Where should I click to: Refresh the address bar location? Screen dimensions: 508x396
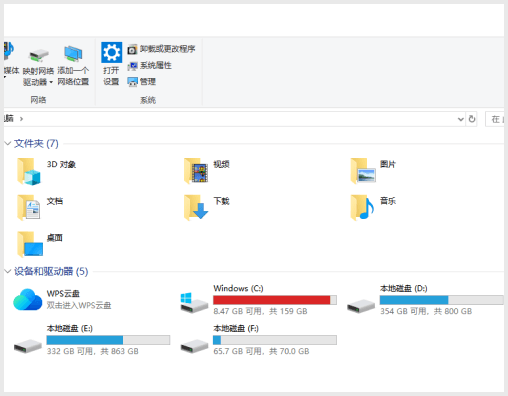(472, 119)
